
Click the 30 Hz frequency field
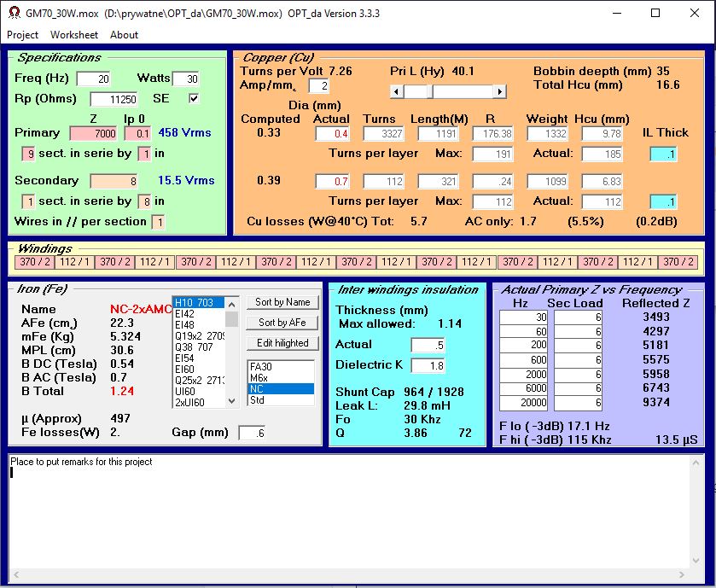(x=523, y=317)
